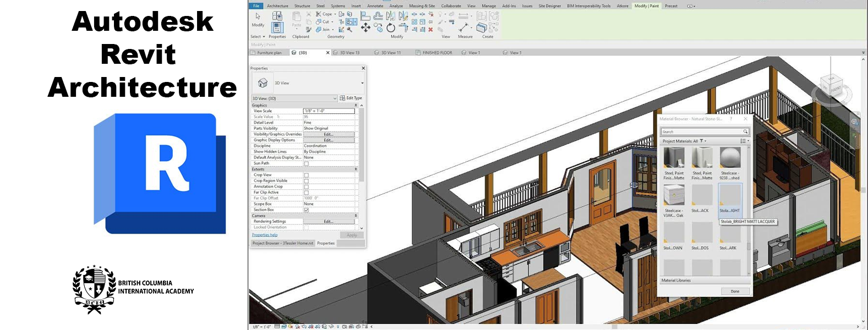Collapse the Camera properties section
The width and height of the screenshot is (868, 330).
click(356, 216)
